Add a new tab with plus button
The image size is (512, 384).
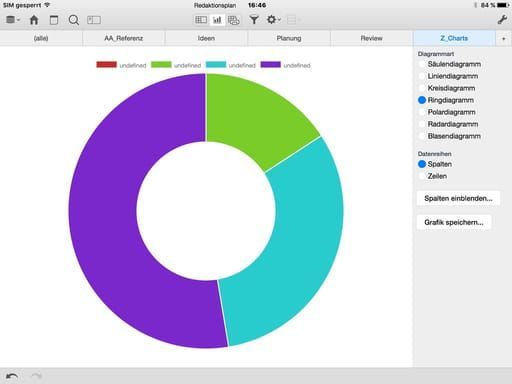pyautogui.click(x=504, y=39)
